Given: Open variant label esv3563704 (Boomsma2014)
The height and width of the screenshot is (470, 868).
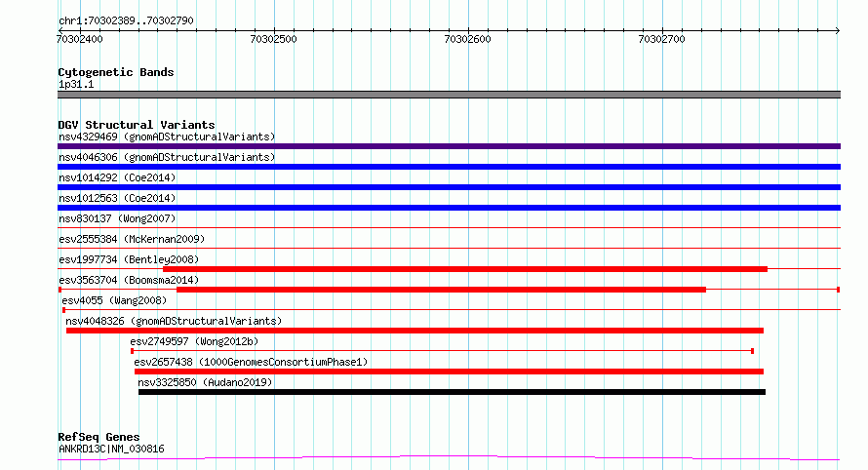Looking at the screenshot, I should 129,280.
